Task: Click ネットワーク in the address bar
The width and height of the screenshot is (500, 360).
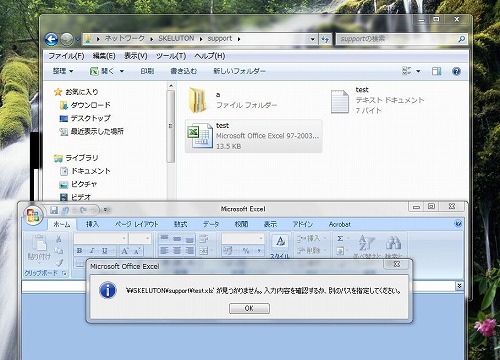Action: [125, 39]
